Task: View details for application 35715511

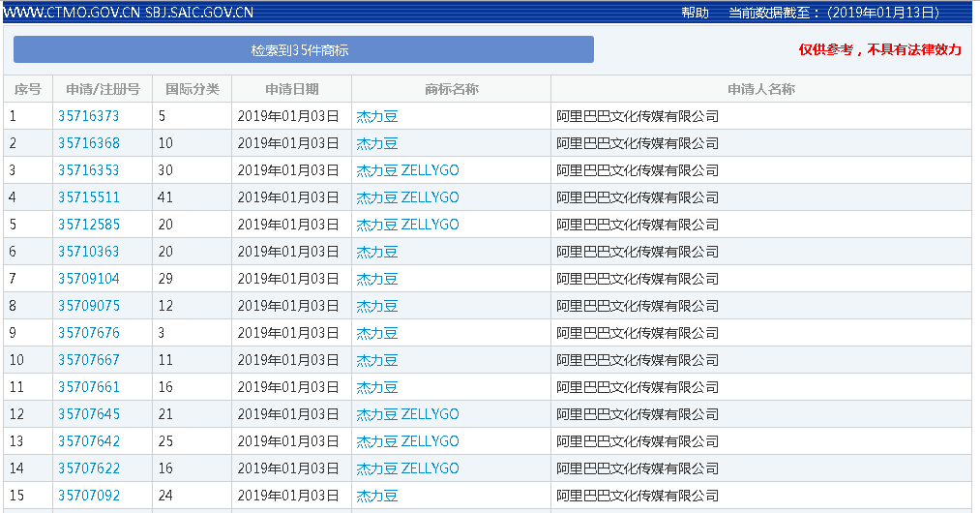Action: [x=89, y=197]
